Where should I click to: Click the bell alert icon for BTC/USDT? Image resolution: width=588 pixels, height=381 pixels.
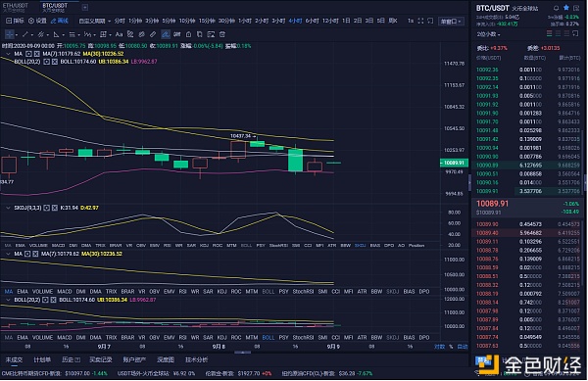tap(556, 8)
